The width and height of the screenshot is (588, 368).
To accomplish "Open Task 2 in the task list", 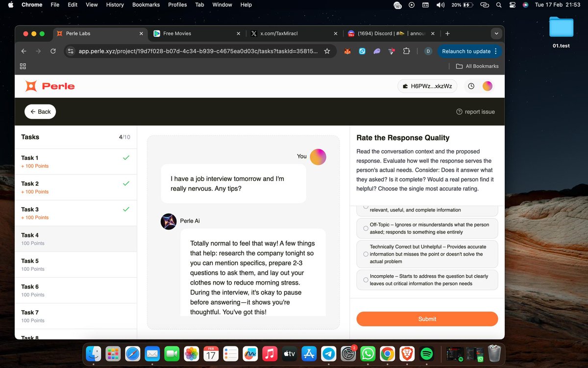I will 76,187.
